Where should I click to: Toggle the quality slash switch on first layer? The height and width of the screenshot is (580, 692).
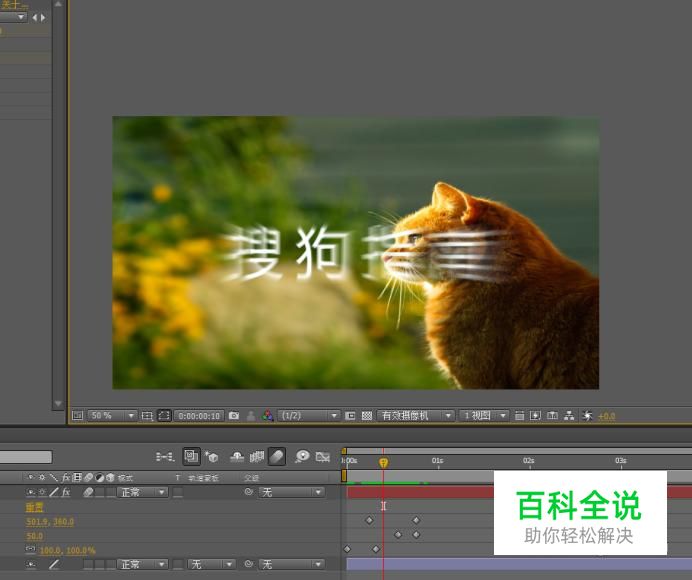tap(54, 492)
